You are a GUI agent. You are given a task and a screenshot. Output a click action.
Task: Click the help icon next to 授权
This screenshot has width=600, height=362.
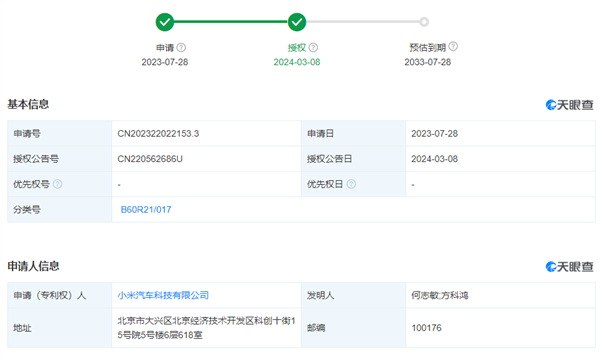point(313,47)
